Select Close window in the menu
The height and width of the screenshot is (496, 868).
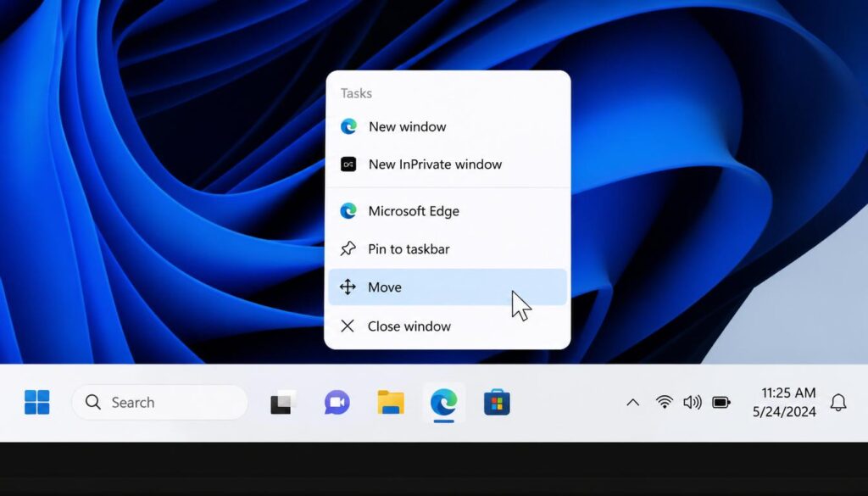[x=448, y=326]
